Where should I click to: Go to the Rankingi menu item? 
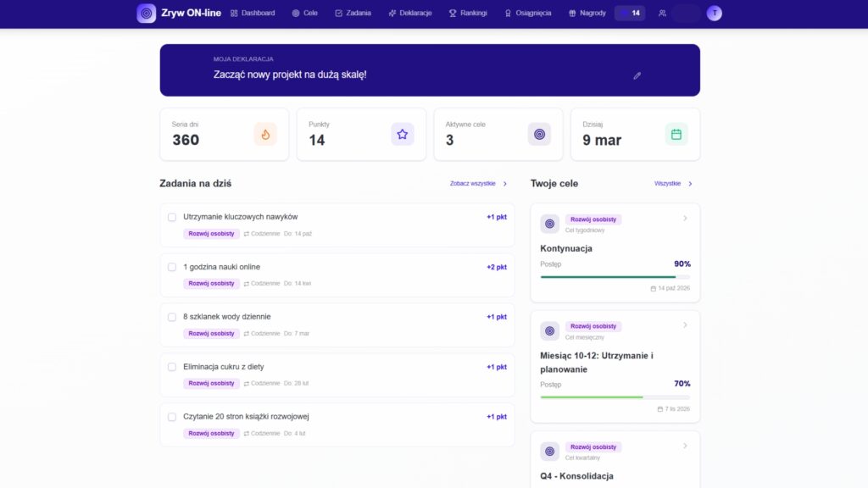tap(468, 14)
